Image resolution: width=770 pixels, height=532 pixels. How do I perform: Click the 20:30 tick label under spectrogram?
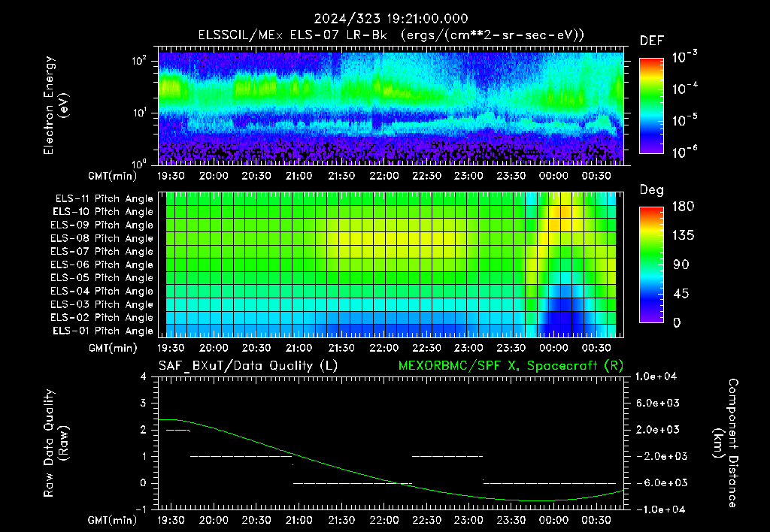point(256,176)
